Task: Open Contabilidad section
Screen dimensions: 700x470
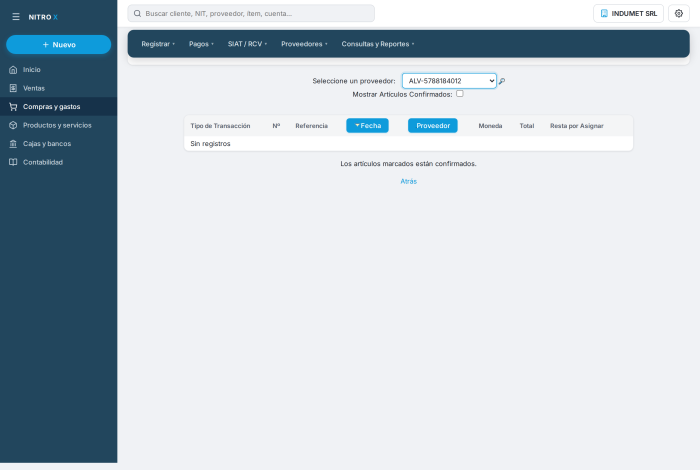Action: click(58, 162)
